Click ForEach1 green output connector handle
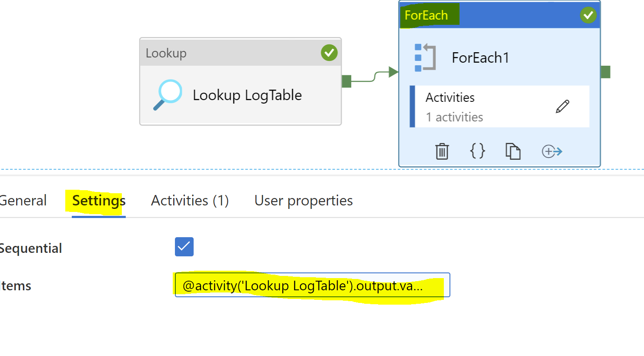The image size is (644, 356). coord(605,72)
